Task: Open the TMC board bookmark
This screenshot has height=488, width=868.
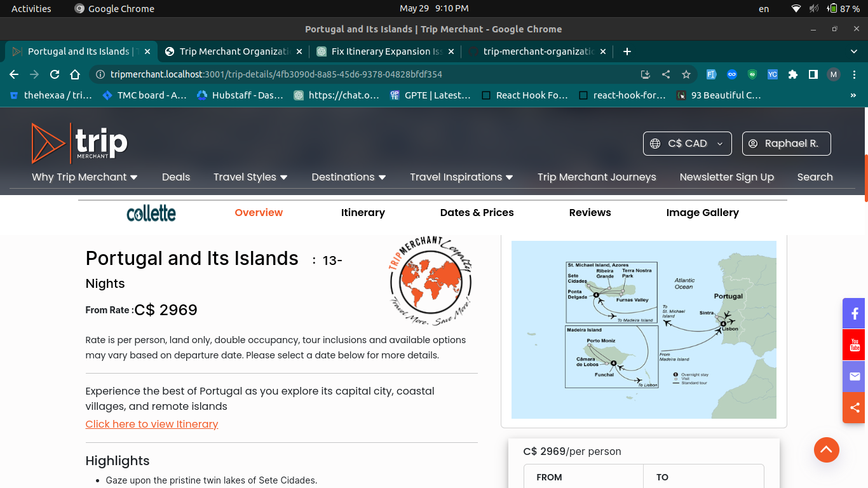Action: (x=144, y=95)
